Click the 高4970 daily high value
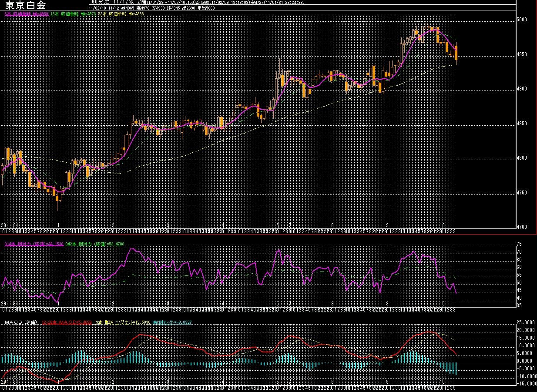 tap(143, 8)
